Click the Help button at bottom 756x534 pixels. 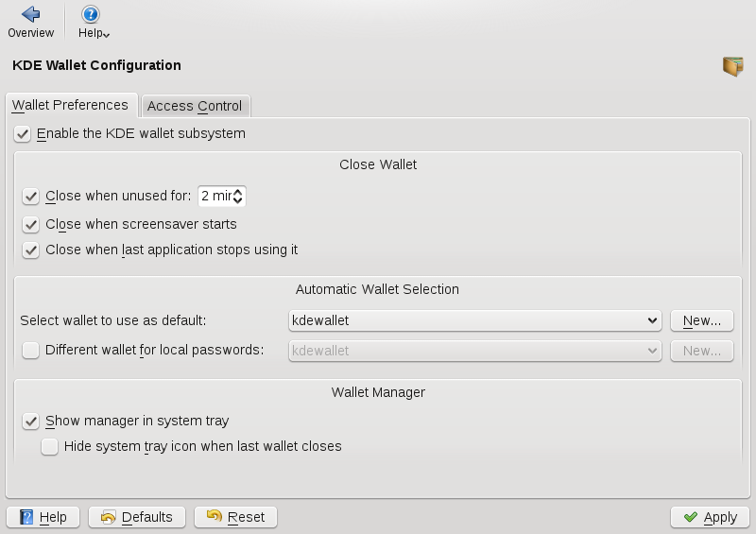pyautogui.click(x=43, y=517)
